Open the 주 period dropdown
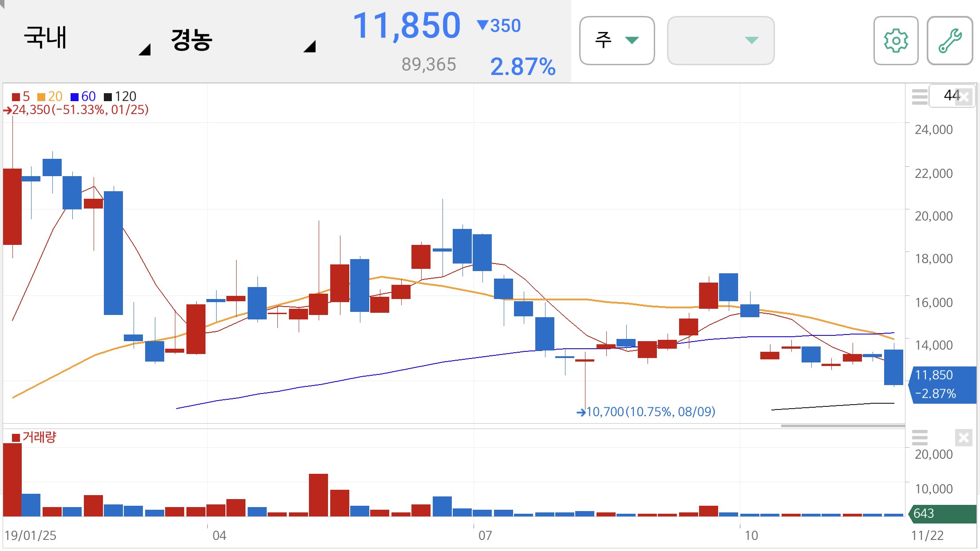 (x=617, y=41)
